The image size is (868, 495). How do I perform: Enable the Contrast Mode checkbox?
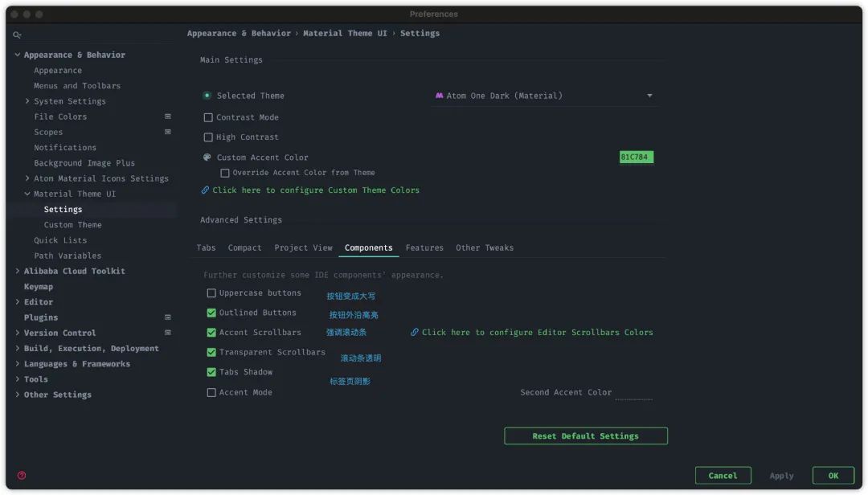coord(208,117)
